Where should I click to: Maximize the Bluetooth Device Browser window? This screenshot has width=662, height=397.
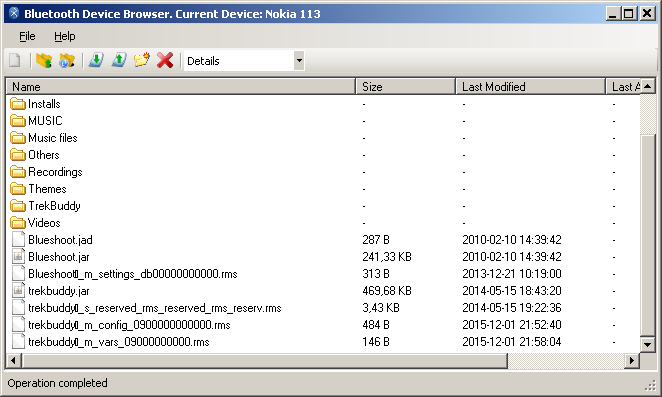(x=629, y=14)
